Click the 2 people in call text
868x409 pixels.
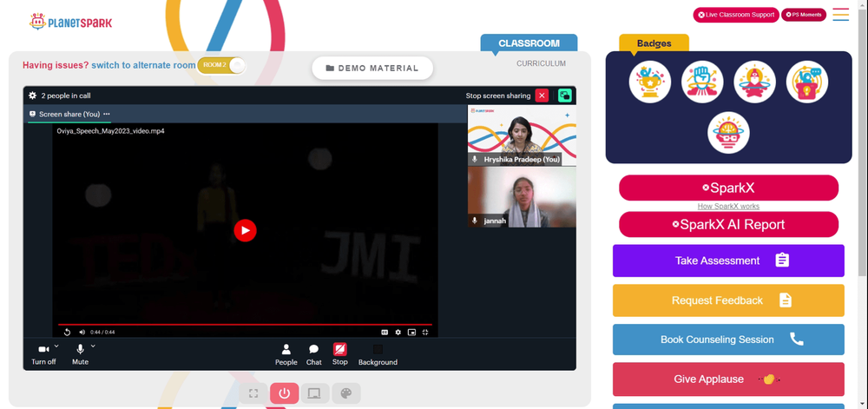(66, 96)
